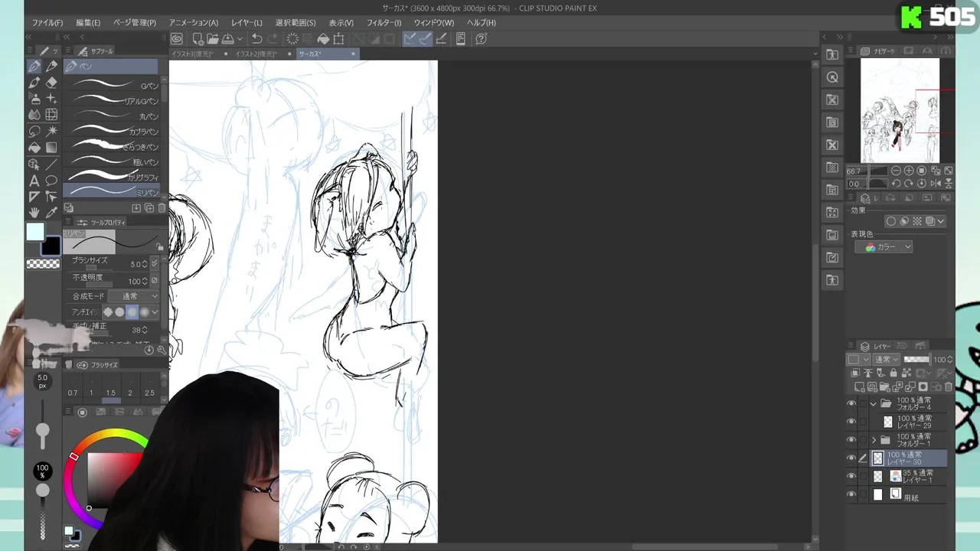Screen dimensions: 980x551
Task: Select the リアルGペン sub tool
Action: [112, 100]
